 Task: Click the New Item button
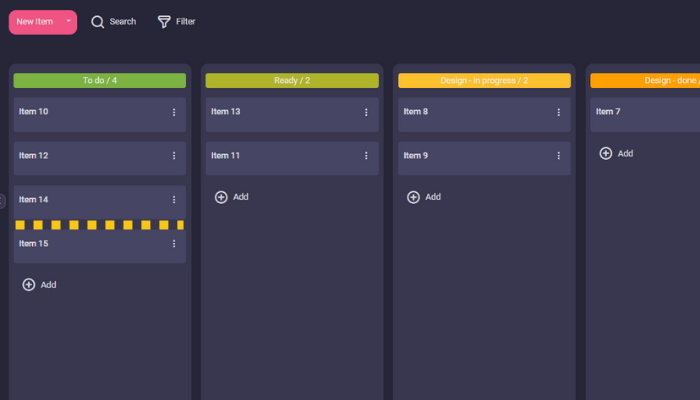(35, 22)
